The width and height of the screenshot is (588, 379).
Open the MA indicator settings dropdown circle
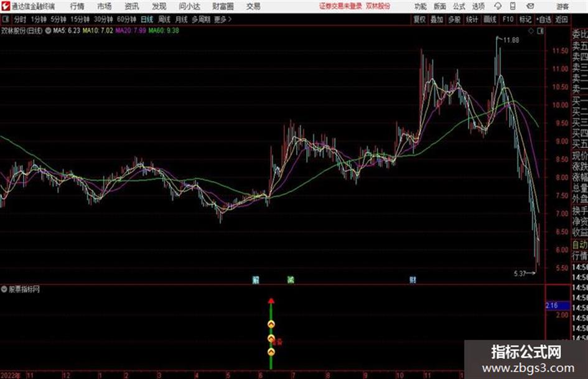(x=48, y=30)
